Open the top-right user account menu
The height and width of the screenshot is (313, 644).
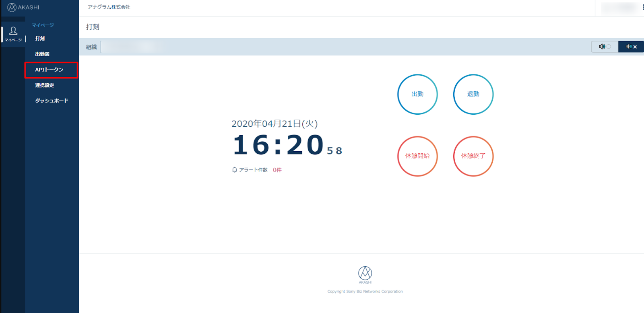coord(619,7)
